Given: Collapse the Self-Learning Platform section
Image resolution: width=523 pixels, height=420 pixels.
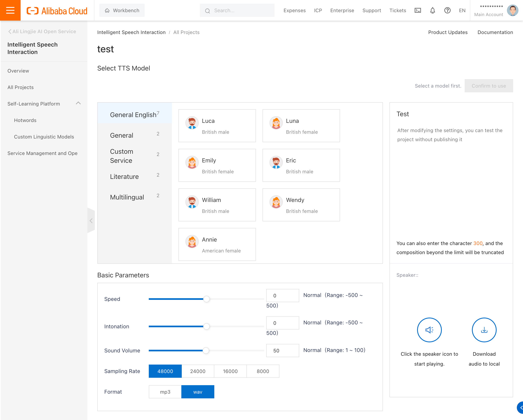Looking at the screenshot, I should 78,103.
